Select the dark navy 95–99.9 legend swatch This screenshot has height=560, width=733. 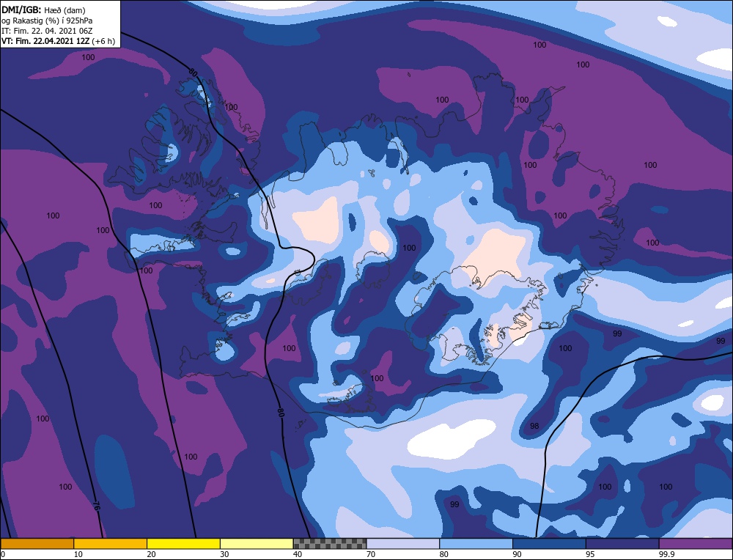click(x=622, y=544)
